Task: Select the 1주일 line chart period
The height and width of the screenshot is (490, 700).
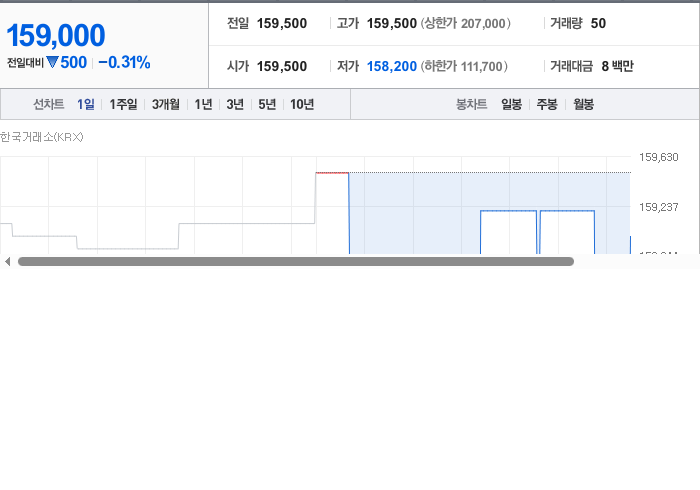Action: coord(123,104)
